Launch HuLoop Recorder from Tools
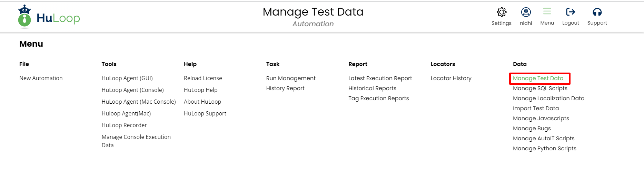644x169 pixels. (x=124, y=125)
